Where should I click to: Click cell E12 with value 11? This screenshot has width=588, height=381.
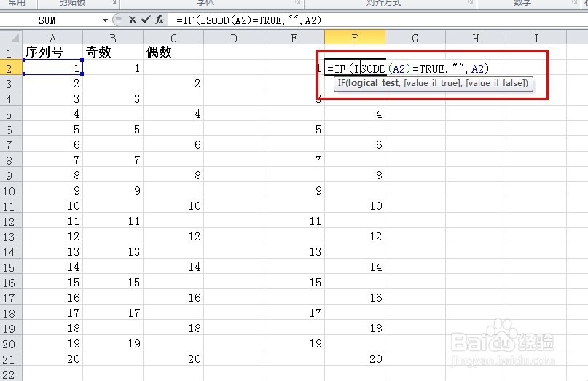tap(294, 221)
